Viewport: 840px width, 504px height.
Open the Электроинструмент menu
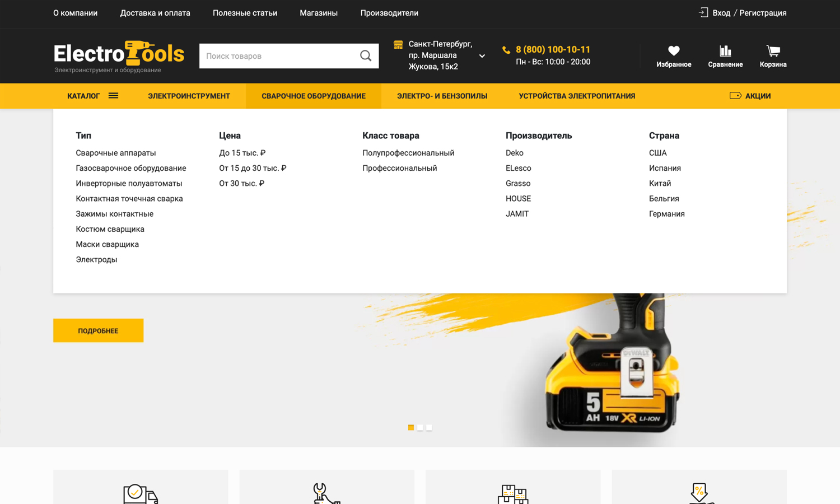point(189,96)
